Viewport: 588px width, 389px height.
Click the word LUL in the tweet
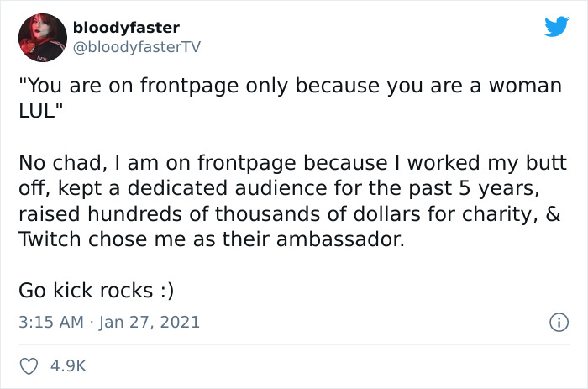(x=38, y=112)
